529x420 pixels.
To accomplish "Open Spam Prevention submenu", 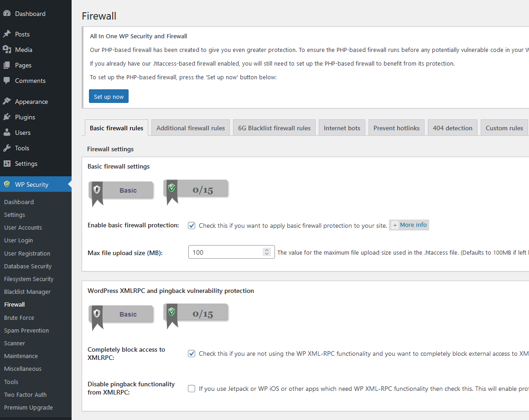I will point(26,330).
